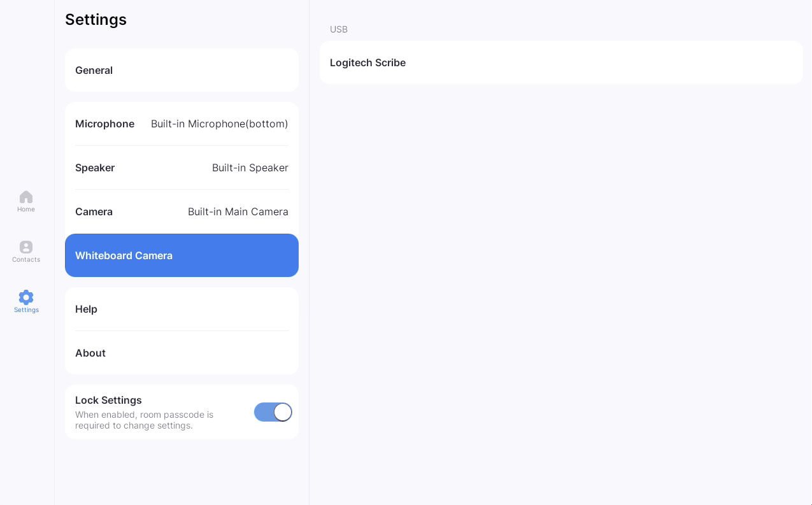The image size is (812, 505).
Task: Open the Camera device selector
Action: point(182,211)
